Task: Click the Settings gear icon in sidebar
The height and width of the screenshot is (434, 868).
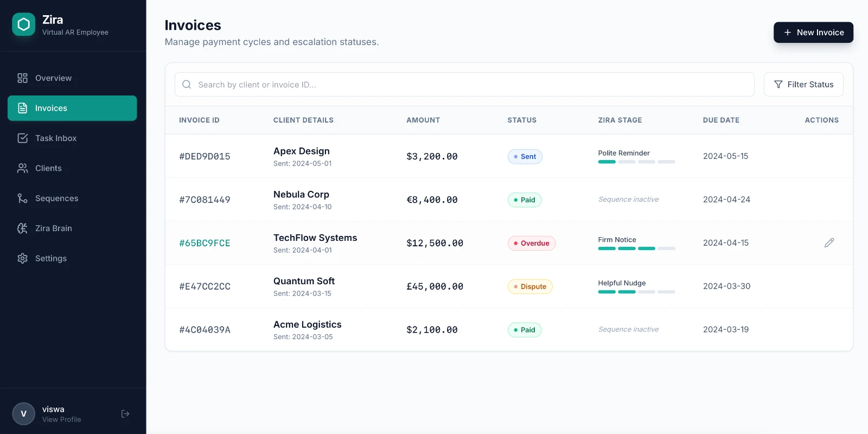Action: click(22, 258)
